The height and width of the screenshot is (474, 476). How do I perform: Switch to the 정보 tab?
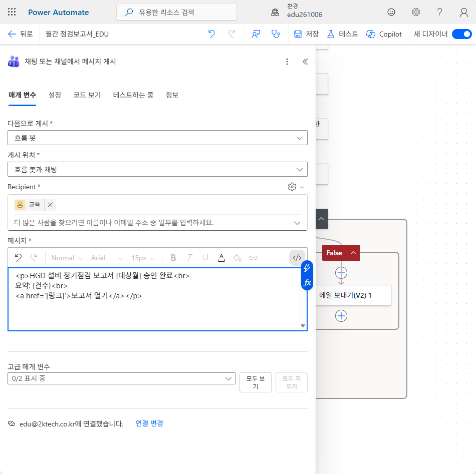[x=172, y=95]
